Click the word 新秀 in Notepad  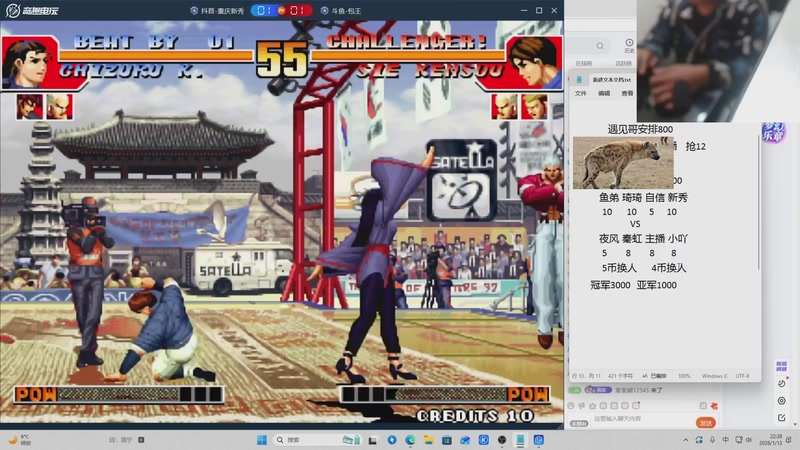pyautogui.click(x=678, y=197)
